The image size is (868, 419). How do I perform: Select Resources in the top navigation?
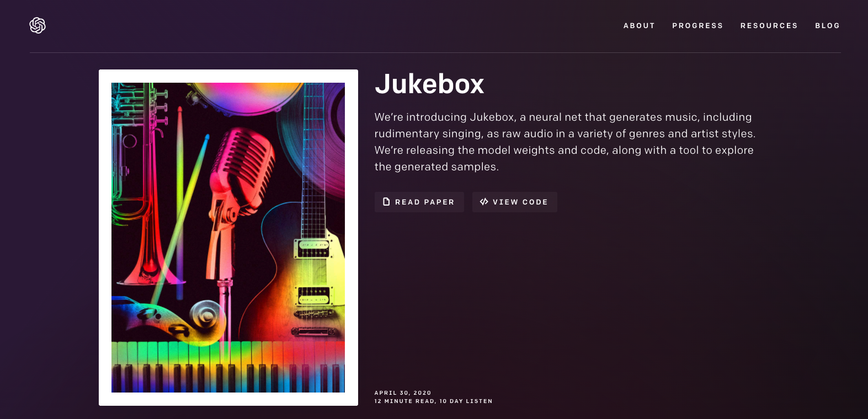[x=769, y=26]
